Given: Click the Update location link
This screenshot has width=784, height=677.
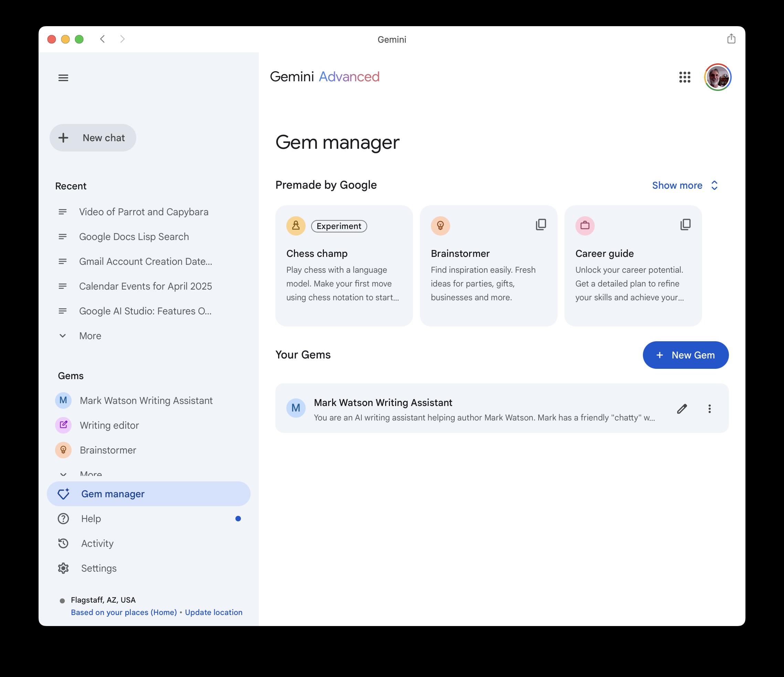Looking at the screenshot, I should (x=213, y=612).
